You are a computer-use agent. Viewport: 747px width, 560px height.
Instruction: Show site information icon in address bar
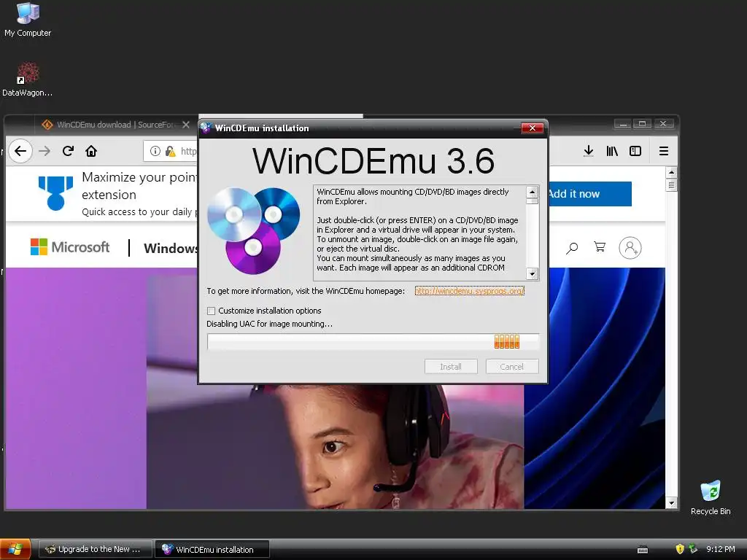[155, 151]
